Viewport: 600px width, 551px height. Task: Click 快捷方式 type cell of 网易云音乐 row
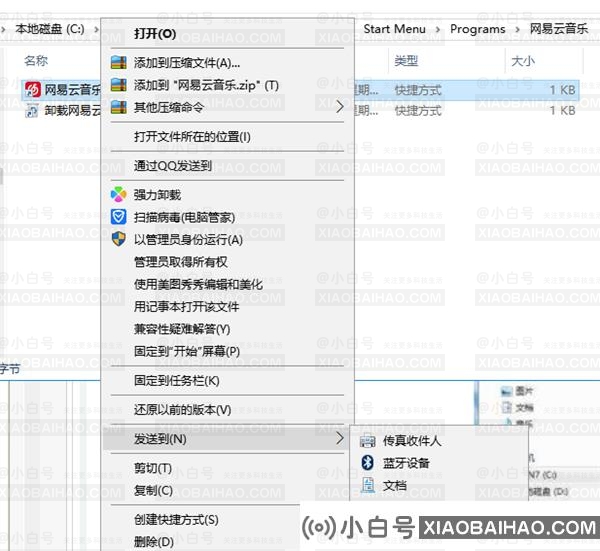[x=418, y=90]
